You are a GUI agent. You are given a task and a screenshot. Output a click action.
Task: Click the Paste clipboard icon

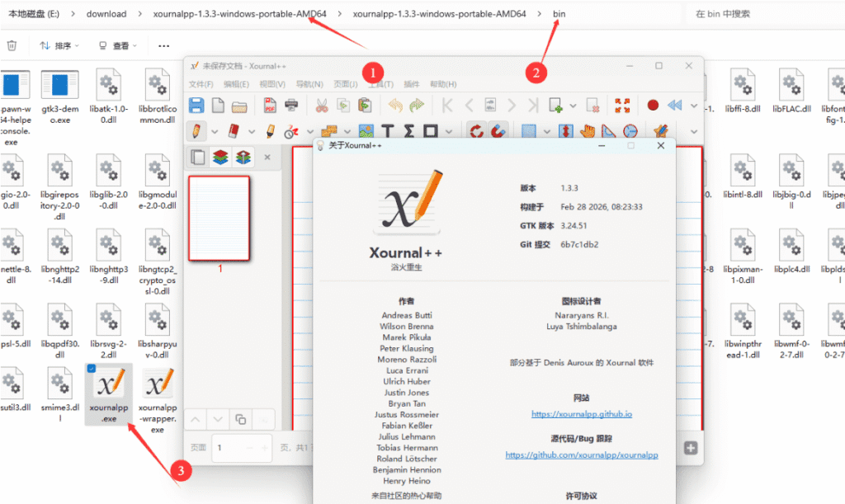[x=365, y=105]
